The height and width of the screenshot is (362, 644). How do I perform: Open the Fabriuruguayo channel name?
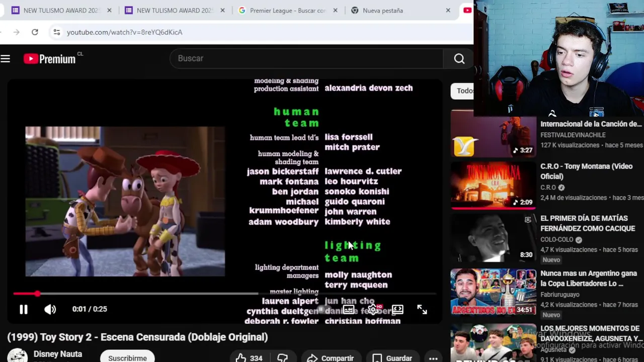pos(560,295)
